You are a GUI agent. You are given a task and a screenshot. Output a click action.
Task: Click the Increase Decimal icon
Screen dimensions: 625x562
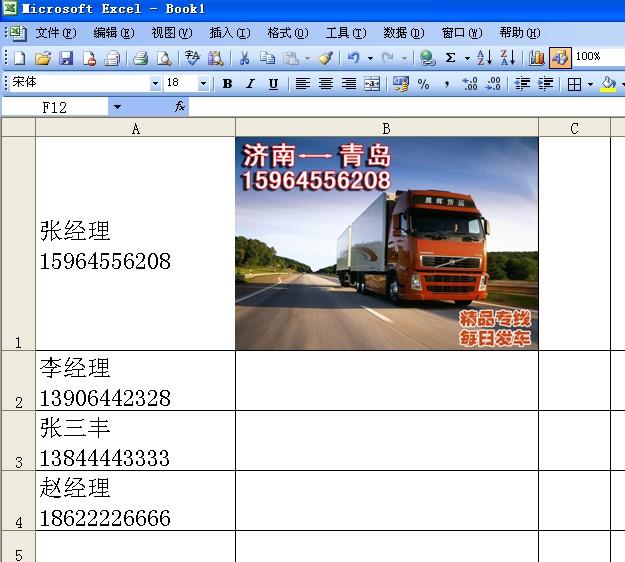(470, 84)
